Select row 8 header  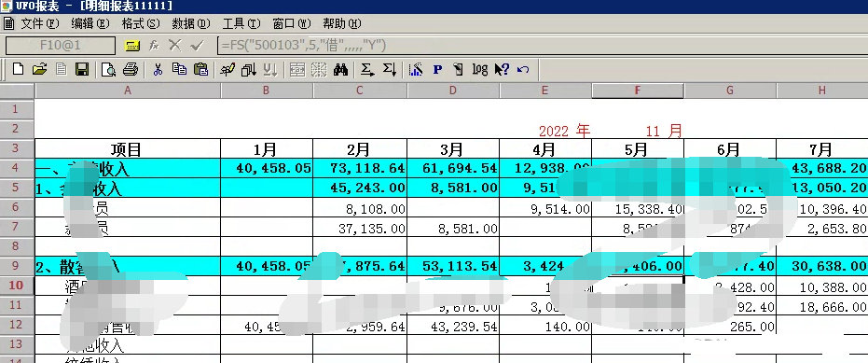point(17,246)
